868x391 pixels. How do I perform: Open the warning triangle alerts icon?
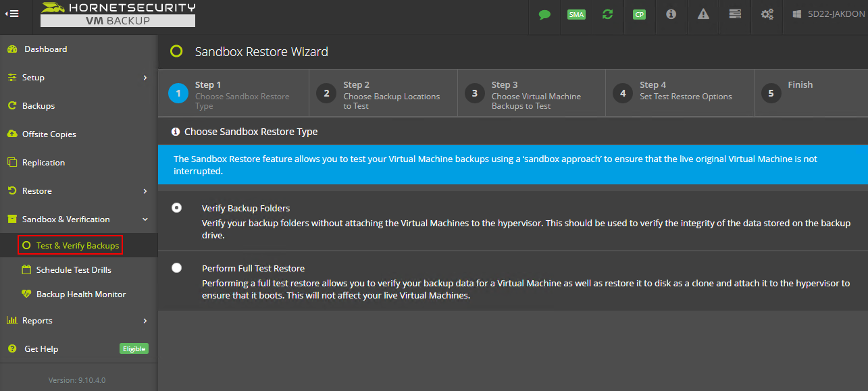tap(703, 14)
